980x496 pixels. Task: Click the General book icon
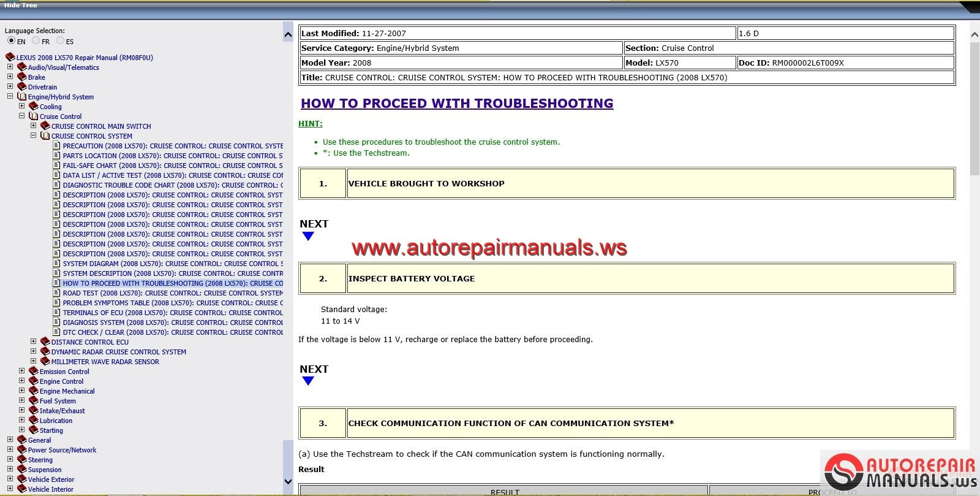point(22,440)
